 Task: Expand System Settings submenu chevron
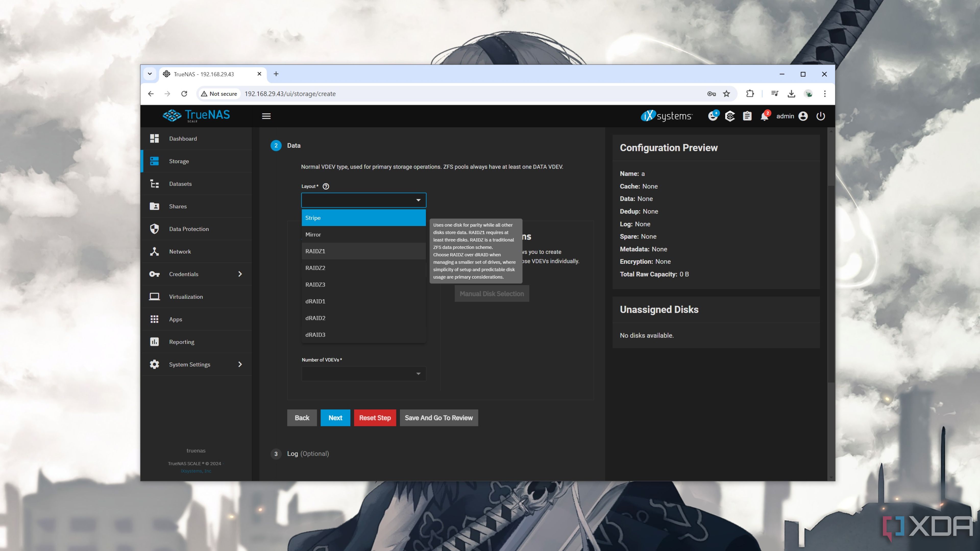240,364
